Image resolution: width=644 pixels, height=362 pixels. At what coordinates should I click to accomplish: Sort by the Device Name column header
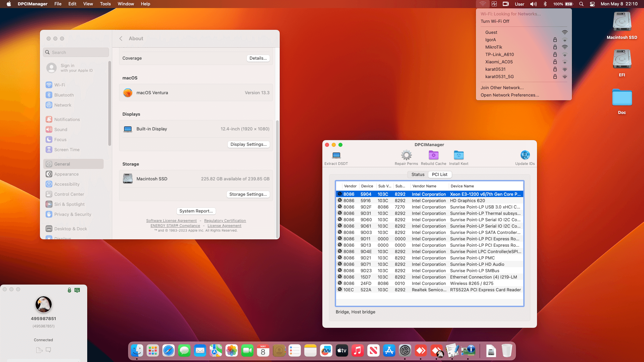click(x=486, y=186)
